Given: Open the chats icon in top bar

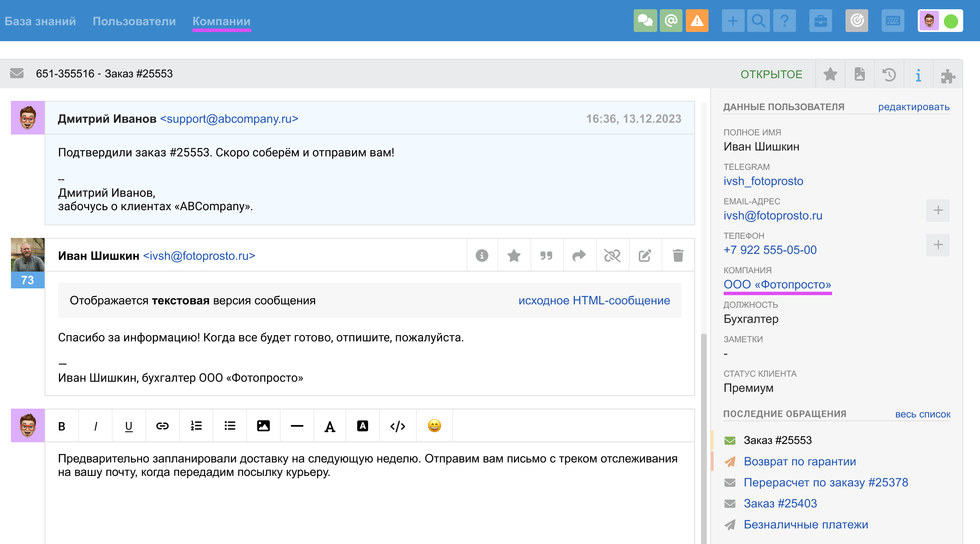Looking at the screenshot, I should 645,21.
